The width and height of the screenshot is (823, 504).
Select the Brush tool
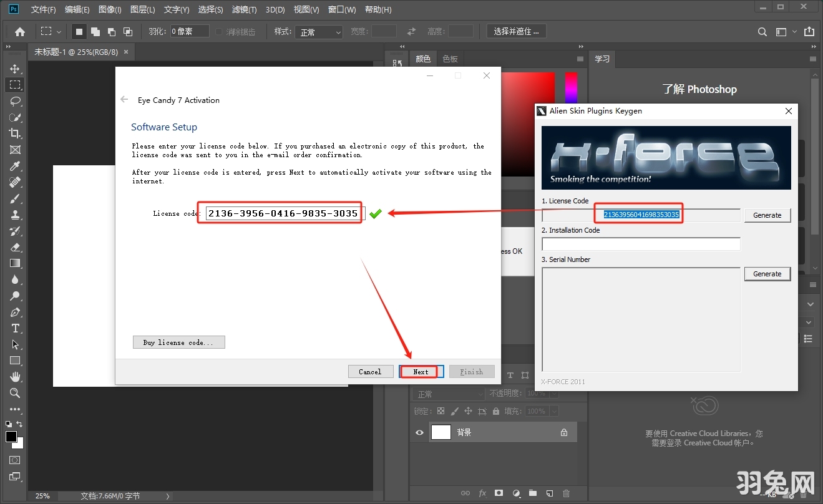[15, 198]
